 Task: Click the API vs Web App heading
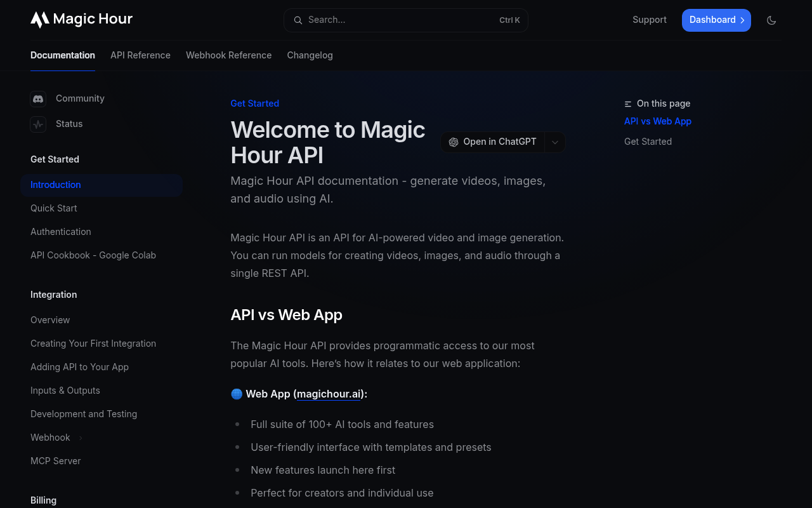pyautogui.click(x=286, y=315)
